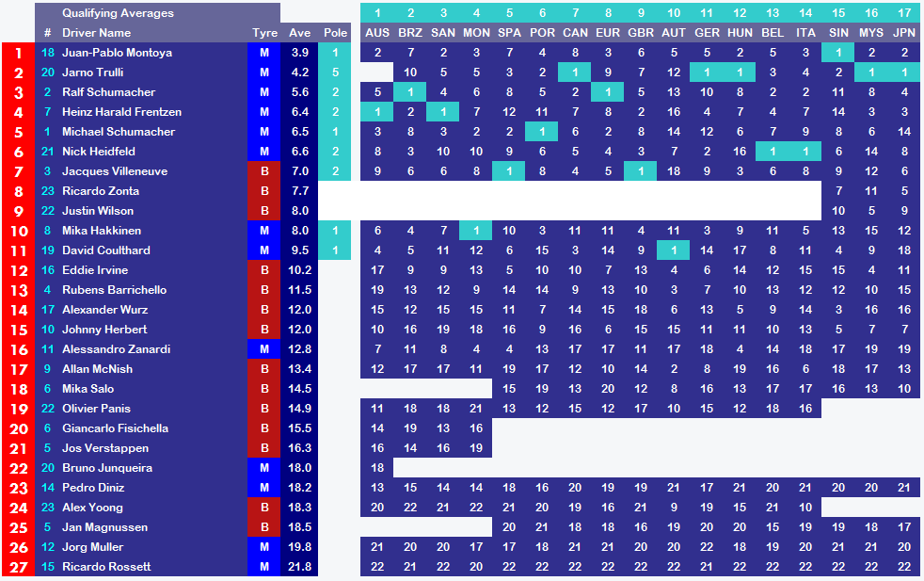Select driver name Mika Salo

coord(88,389)
